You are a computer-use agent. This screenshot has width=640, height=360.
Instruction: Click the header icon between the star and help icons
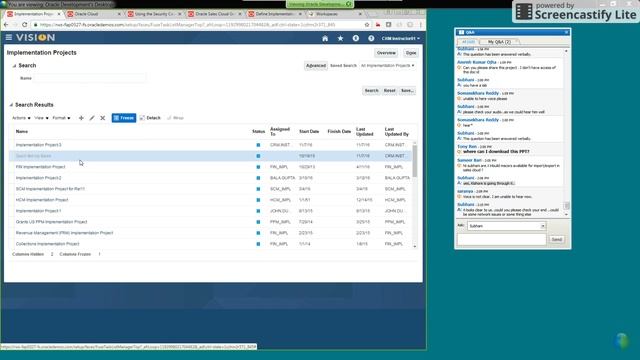(x=356, y=38)
